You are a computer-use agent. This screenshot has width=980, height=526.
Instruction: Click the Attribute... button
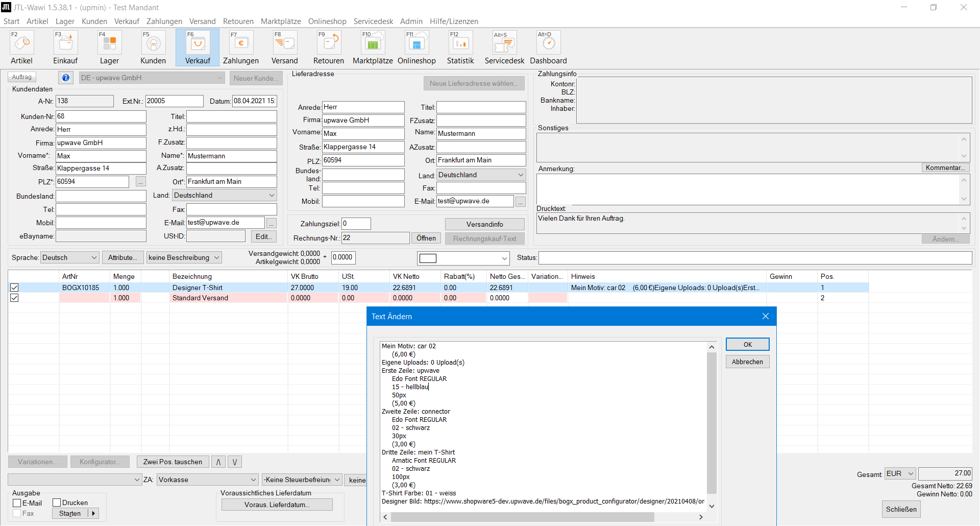point(122,257)
